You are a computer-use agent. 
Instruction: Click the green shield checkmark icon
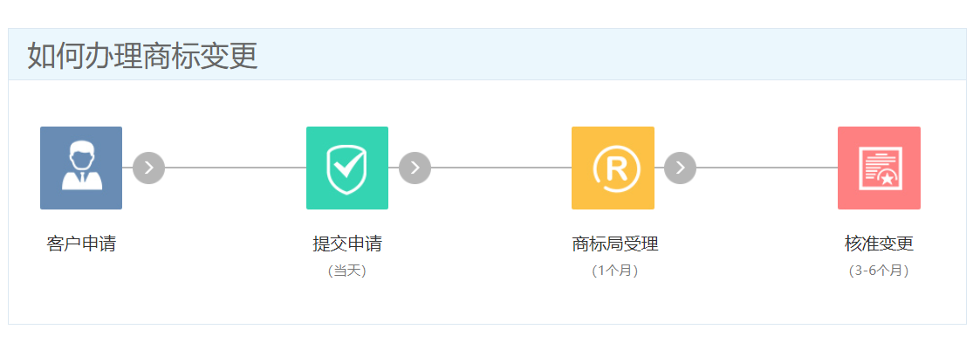[347, 168]
